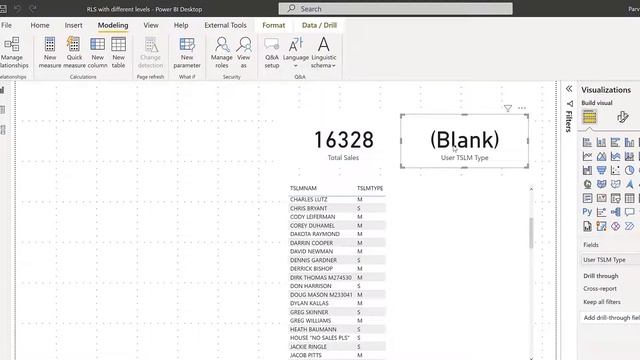Viewport: 640px width, 360px height.
Task: Pick Clustered column chart visual
Action: pos(629,142)
